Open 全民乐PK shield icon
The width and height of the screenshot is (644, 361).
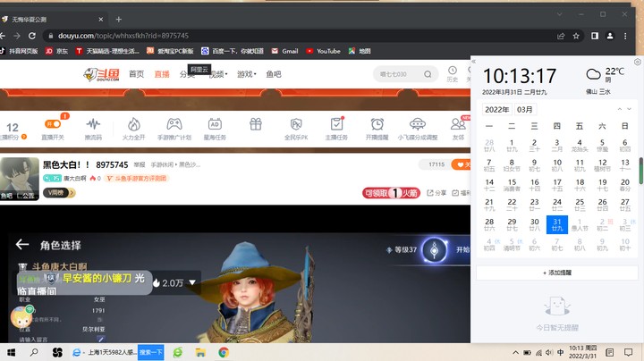[x=296, y=124]
